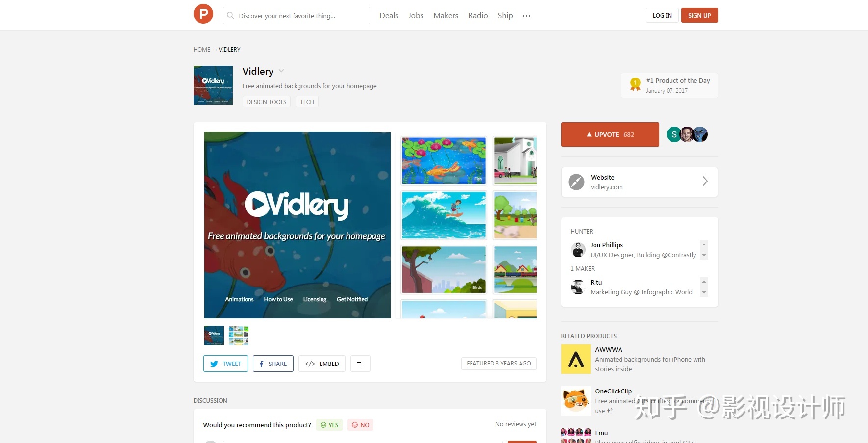This screenshot has width=868, height=443.
Task: Select second gallery thumbnail with grid
Action: tap(239, 336)
